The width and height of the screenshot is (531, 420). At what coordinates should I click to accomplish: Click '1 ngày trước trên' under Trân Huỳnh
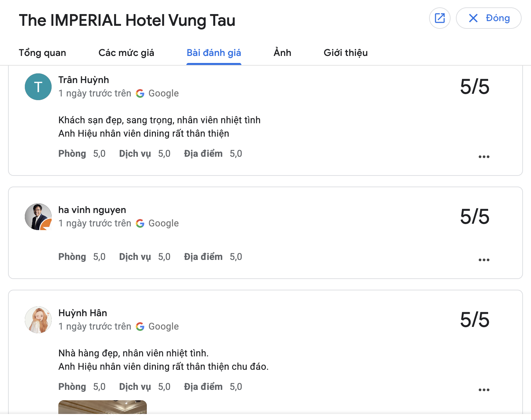[95, 93]
